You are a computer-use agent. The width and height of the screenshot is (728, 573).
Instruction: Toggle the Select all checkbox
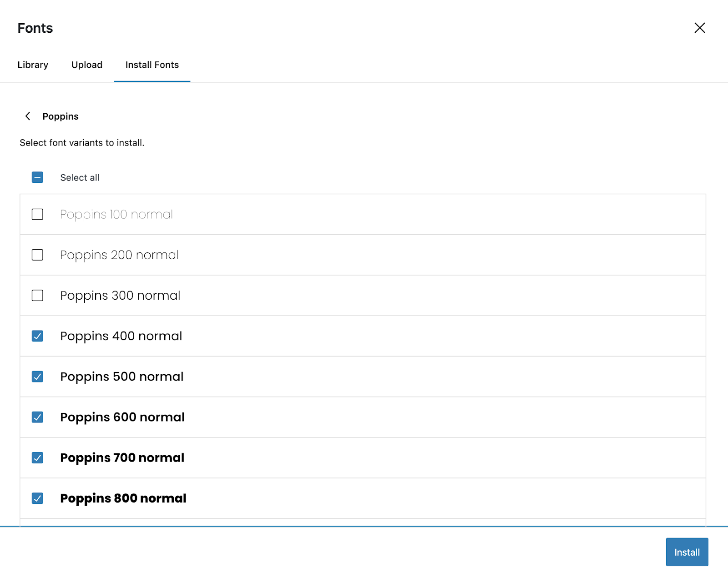click(37, 177)
